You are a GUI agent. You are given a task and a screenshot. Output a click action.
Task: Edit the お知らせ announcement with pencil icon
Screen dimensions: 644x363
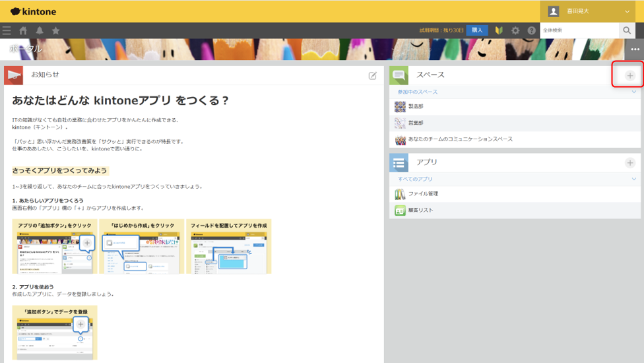click(x=373, y=75)
